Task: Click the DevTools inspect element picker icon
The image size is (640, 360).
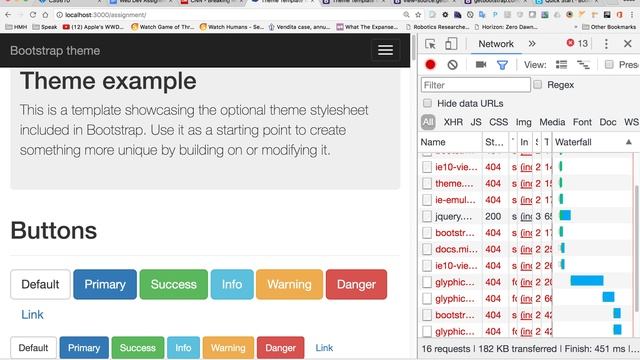Action: [430, 44]
